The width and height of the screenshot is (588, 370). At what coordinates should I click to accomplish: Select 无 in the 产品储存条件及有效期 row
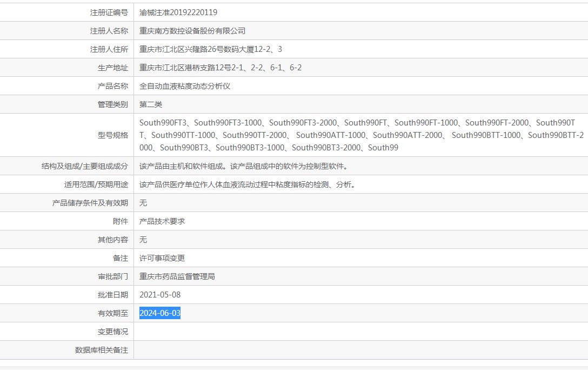tap(143, 203)
